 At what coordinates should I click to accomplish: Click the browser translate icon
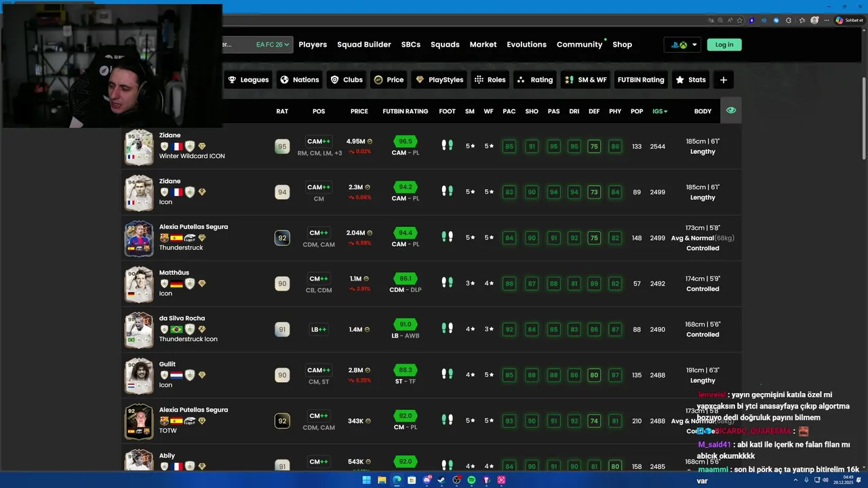(711, 20)
